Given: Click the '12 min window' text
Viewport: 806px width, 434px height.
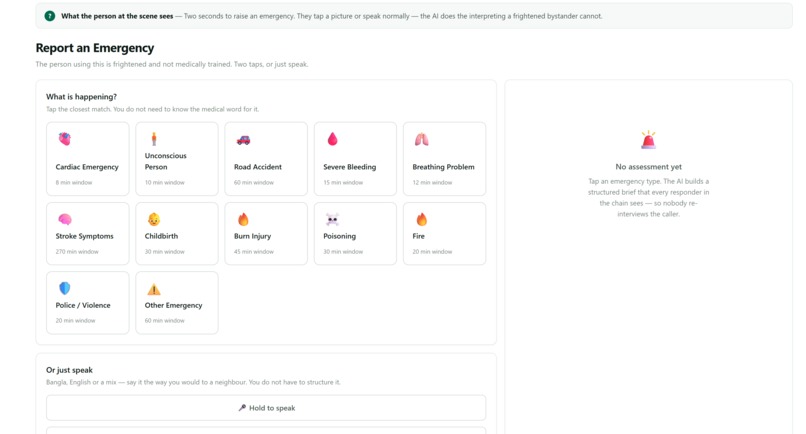Looking at the screenshot, I should coord(432,183).
